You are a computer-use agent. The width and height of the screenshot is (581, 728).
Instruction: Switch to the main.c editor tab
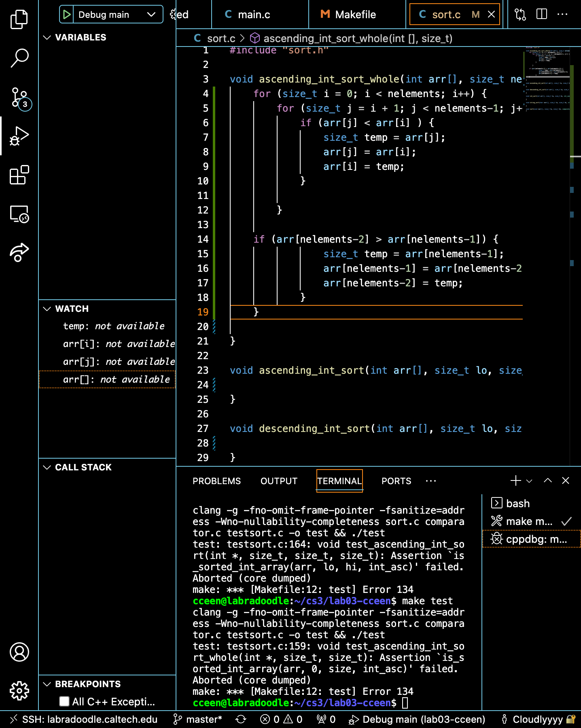tap(253, 15)
